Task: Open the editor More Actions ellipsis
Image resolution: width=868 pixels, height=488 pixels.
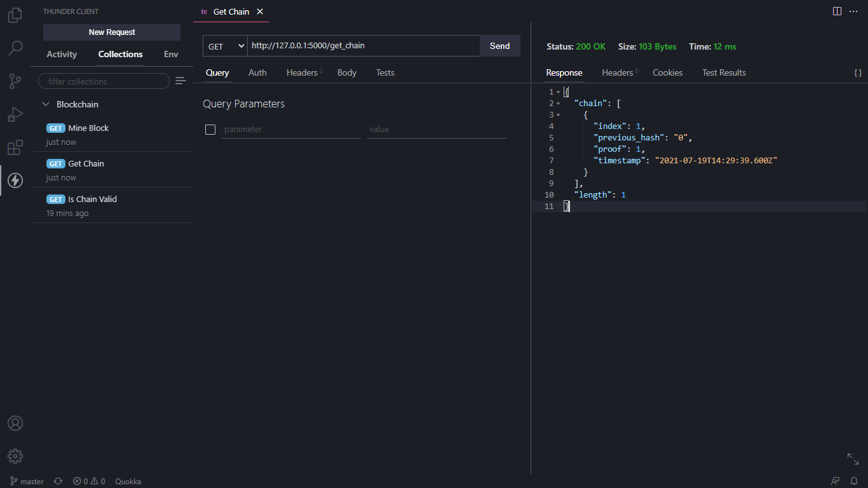Action: click(x=853, y=11)
